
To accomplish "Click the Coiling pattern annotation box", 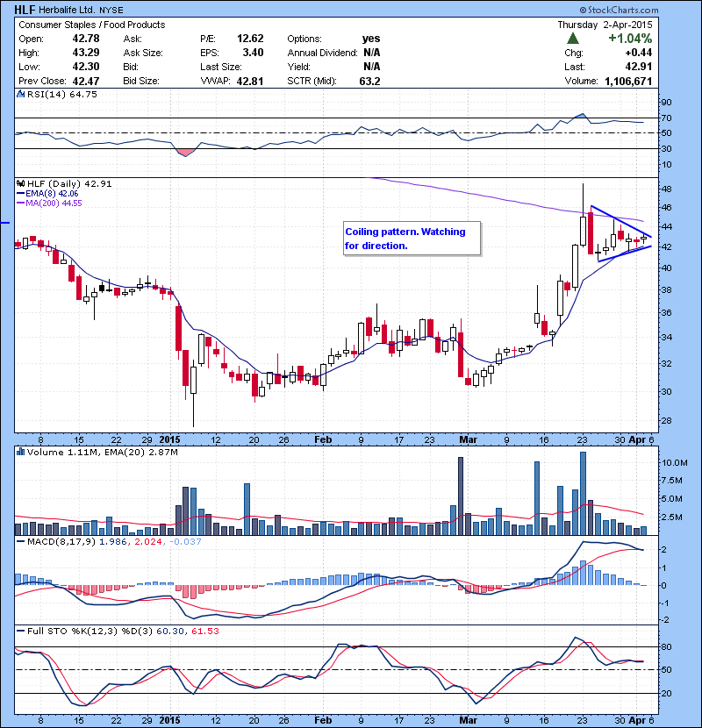I will (x=412, y=239).
